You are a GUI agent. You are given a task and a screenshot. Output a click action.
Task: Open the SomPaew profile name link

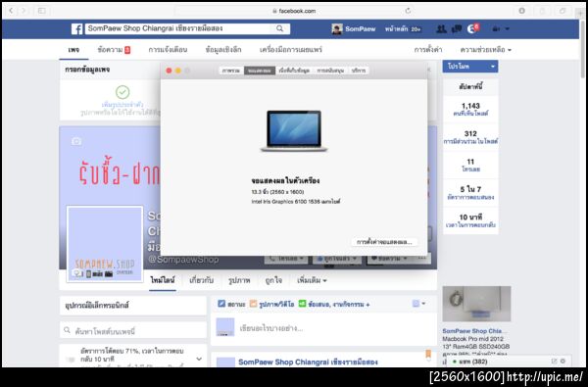360,28
